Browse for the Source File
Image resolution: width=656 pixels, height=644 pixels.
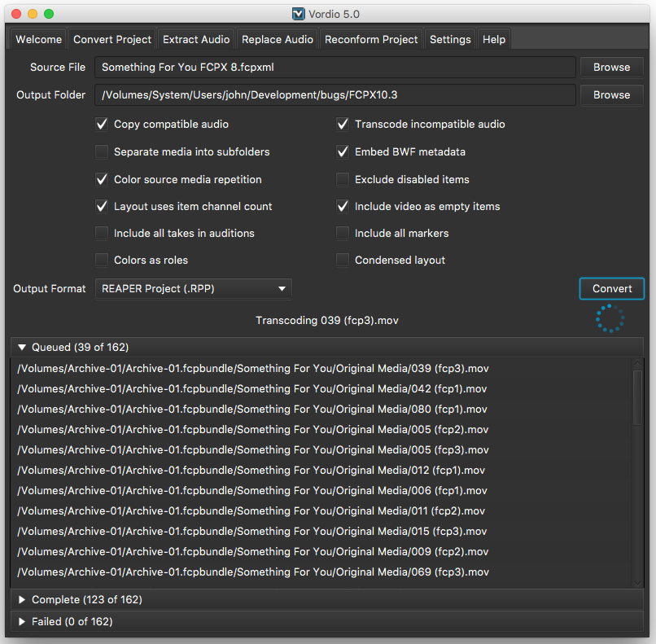[612, 68]
